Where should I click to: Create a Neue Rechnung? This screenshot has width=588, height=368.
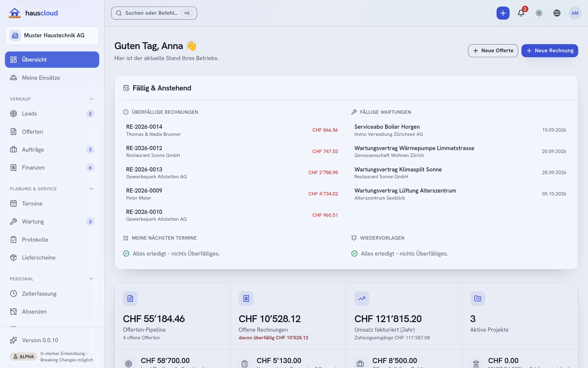[550, 51]
